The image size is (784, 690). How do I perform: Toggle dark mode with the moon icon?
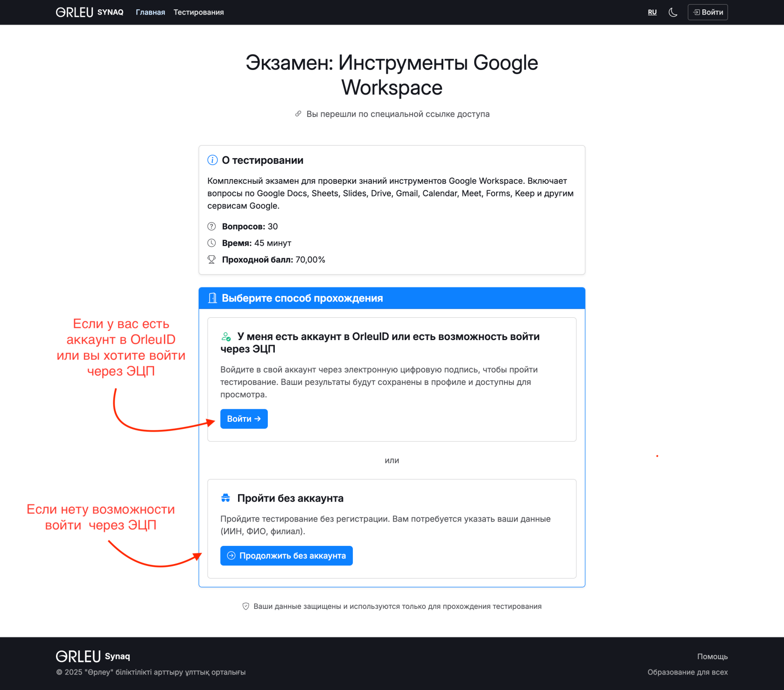[672, 12]
